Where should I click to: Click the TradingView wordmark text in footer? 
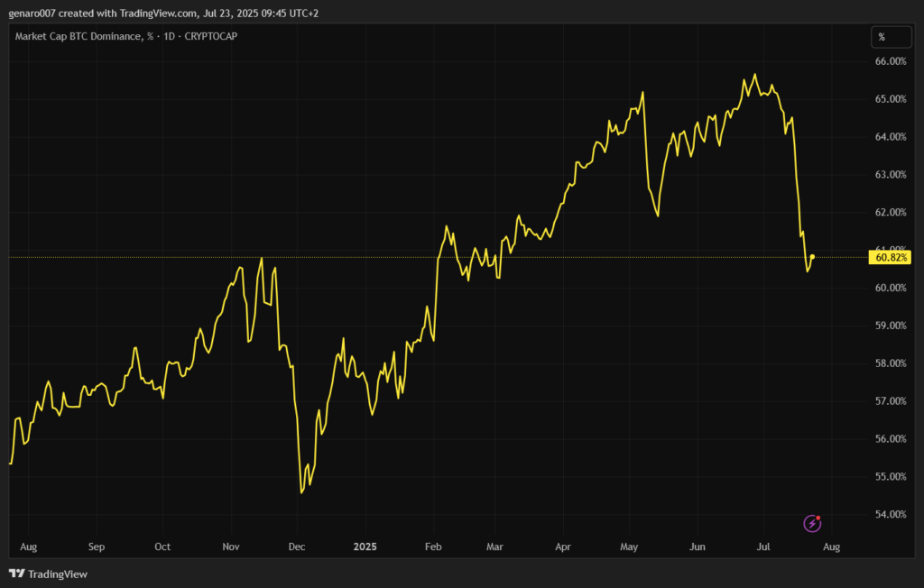(58, 574)
